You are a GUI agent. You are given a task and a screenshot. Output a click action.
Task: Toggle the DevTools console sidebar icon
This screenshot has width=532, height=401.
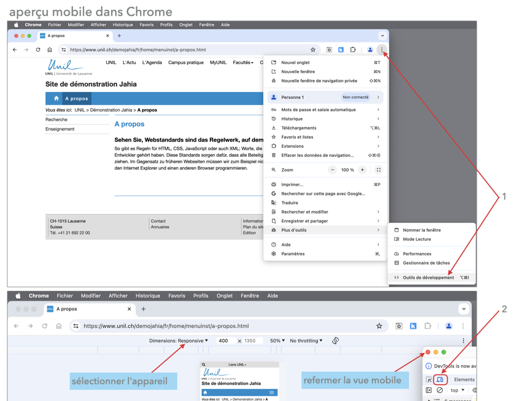click(x=429, y=390)
